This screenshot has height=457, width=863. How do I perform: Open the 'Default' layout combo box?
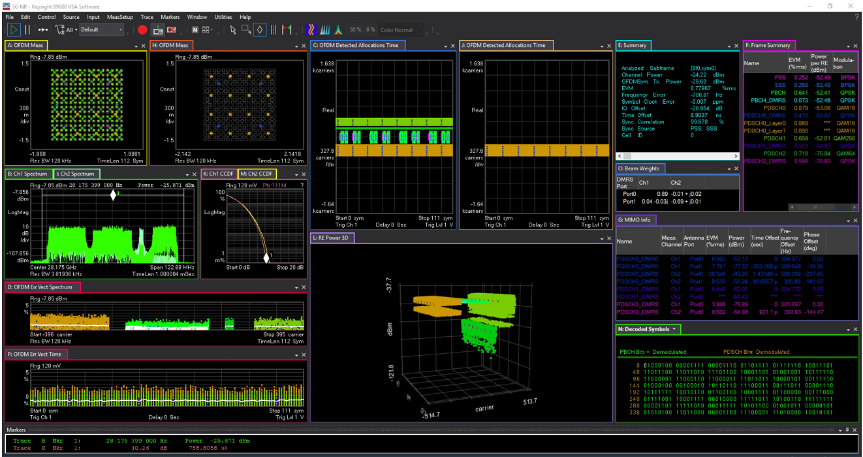pyautogui.click(x=102, y=30)
